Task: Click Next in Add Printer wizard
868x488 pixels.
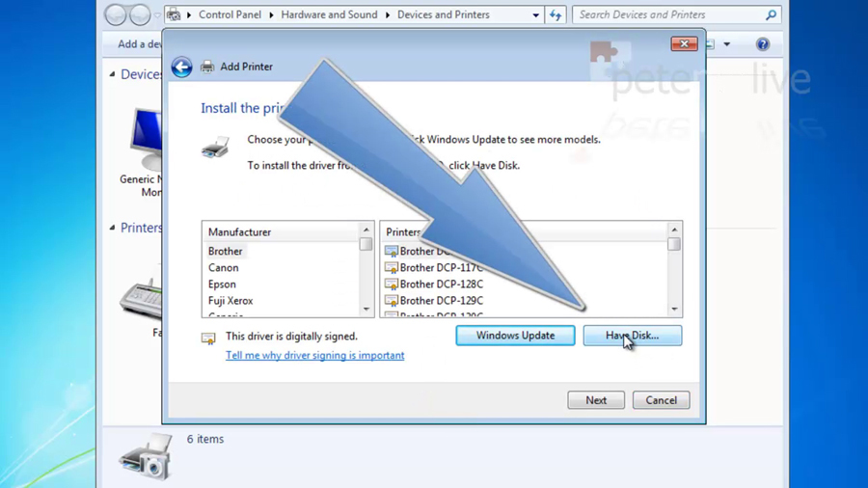Action: pos(596,400)
